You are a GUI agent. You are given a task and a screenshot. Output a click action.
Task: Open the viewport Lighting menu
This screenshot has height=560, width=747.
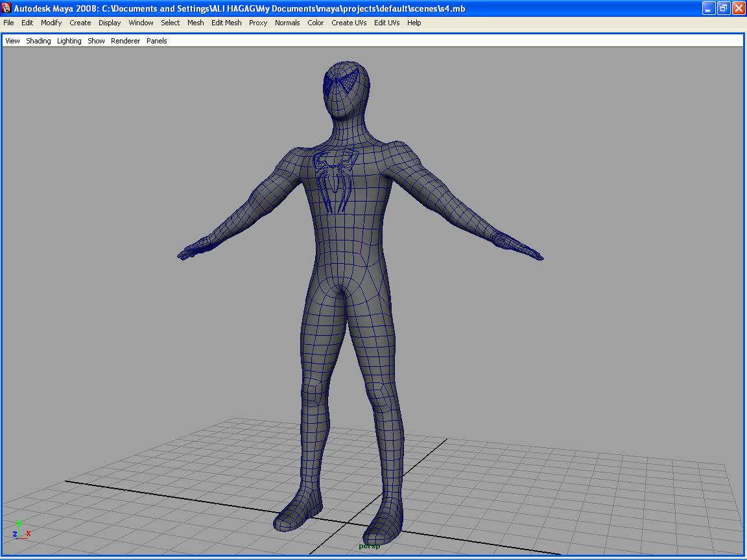point(69,41)
